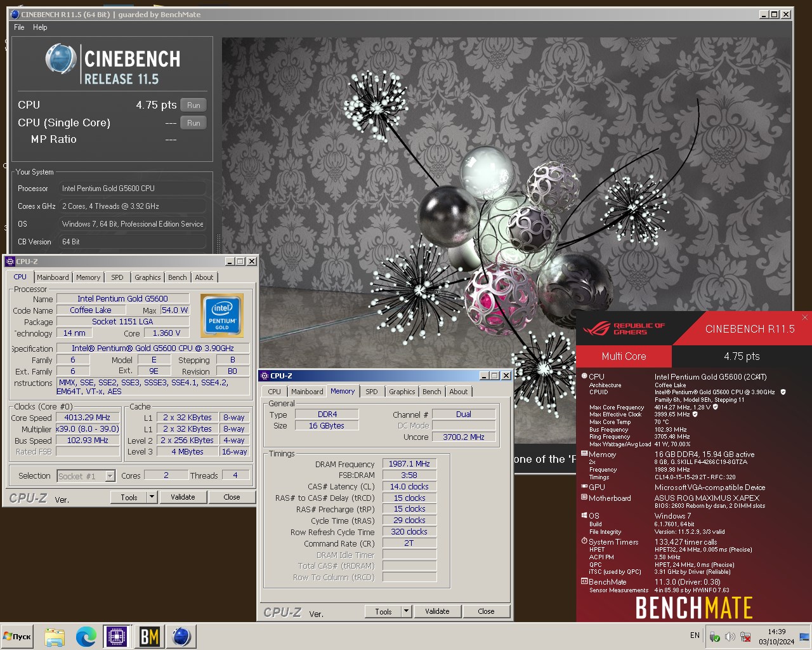Screen dimensions: 812x650
Task: Click the network tray icon with red X
Action: point(745,637)
